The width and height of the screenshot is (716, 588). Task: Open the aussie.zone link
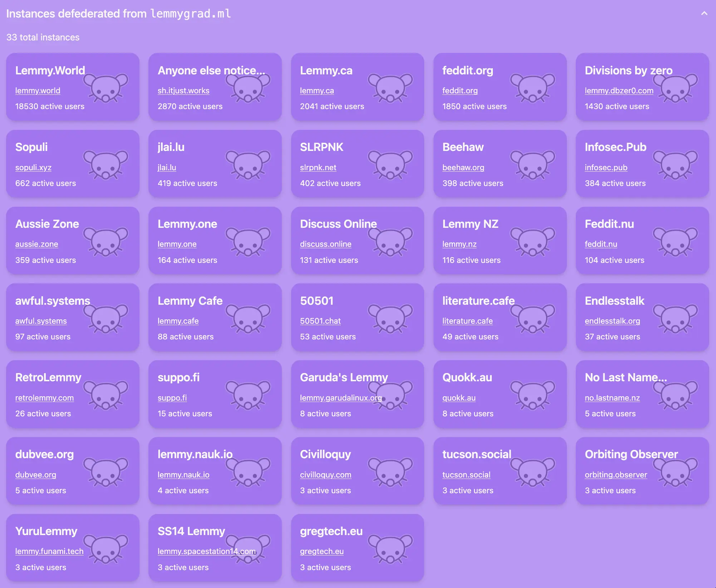(x=36, y=244)
